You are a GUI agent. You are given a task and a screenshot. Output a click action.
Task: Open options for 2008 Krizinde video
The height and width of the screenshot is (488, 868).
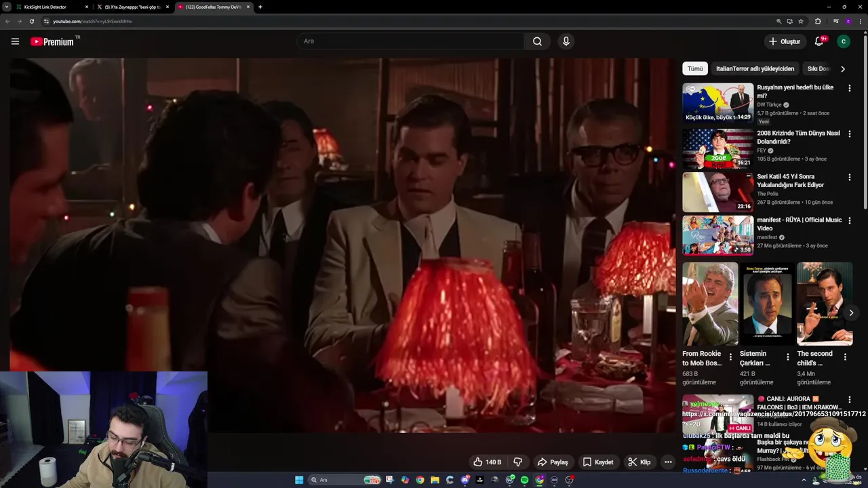pos(849,134)
